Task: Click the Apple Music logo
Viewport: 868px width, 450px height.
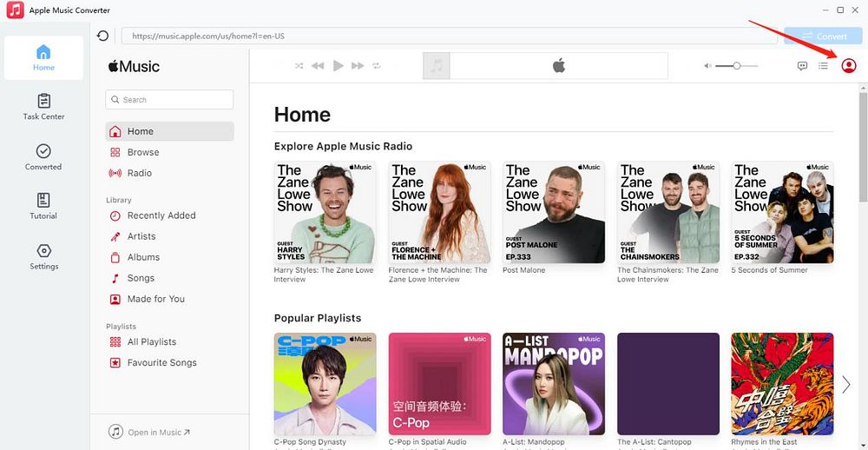Action: coord(134,67)
